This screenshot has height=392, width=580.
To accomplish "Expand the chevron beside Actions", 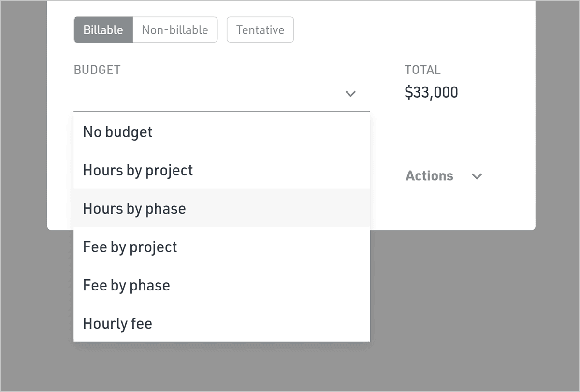I will [477, 176].
